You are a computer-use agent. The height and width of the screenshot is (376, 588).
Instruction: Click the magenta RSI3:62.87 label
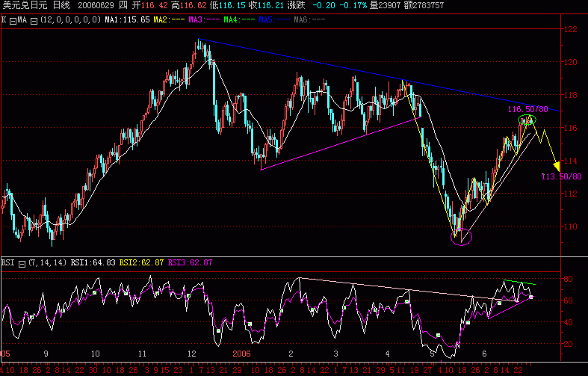(x=190, y=262)
